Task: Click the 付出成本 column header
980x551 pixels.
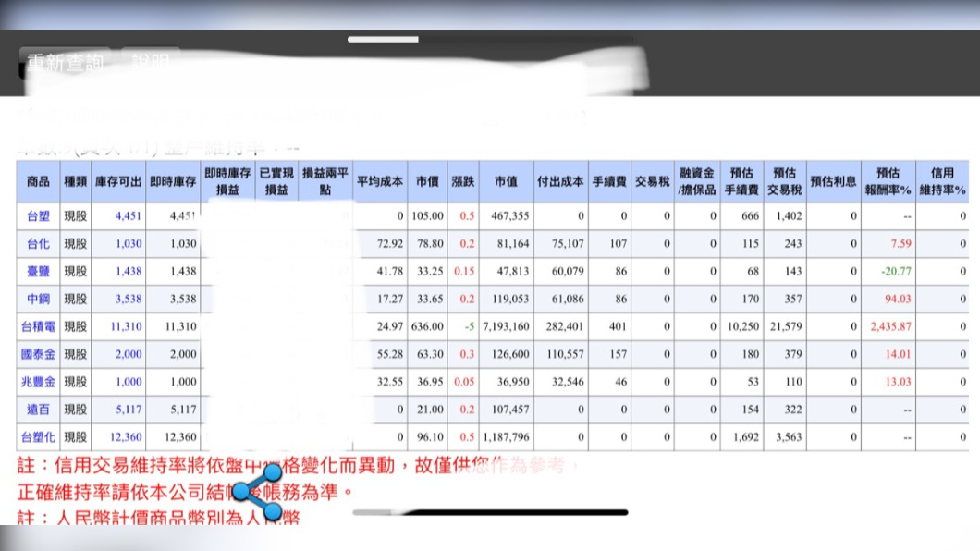Action: 560,181
